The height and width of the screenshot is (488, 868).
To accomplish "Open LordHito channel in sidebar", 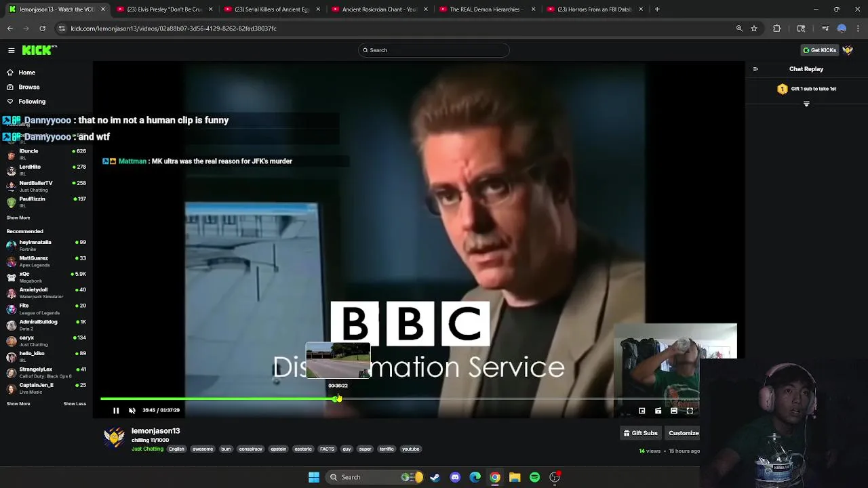I will pos(46,169).
